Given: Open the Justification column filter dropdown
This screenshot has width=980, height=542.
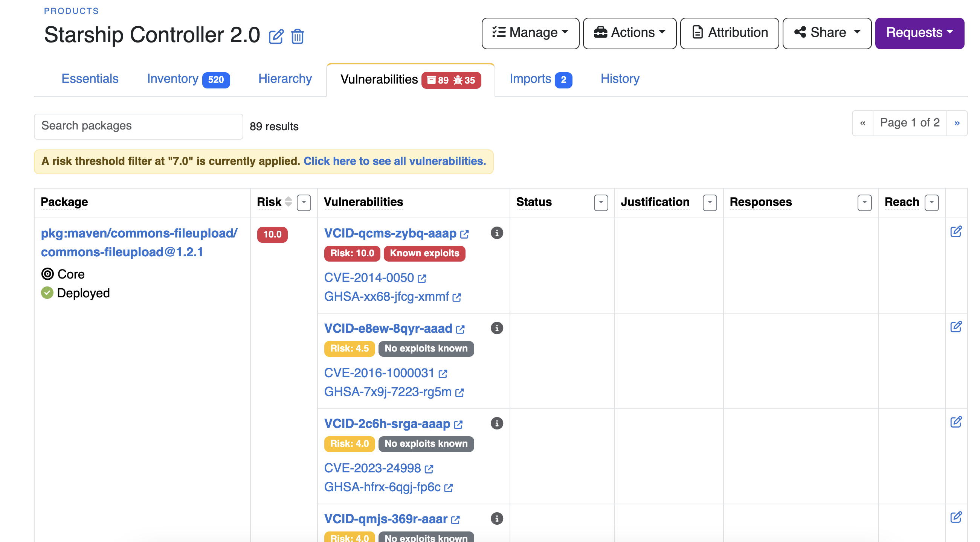Looking at the screenshot, I should pyautogui.click(x=710, y=202).
